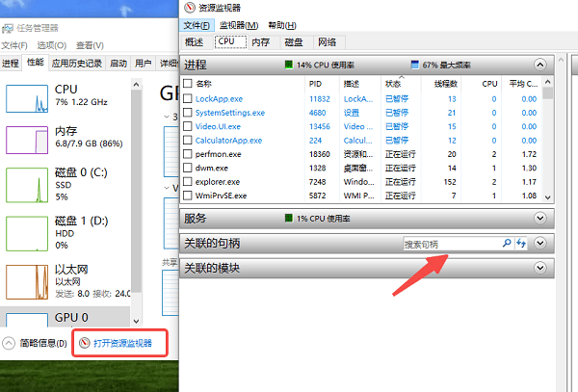Click the refresh arrows icon in handles bar
The height and width of the screenshot is (392, 578).
521,243
